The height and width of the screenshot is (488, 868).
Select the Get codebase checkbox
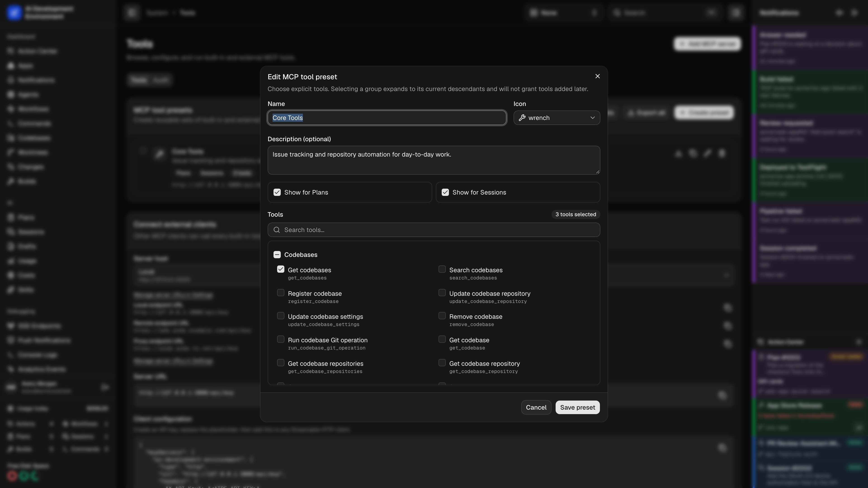point(442,340)
